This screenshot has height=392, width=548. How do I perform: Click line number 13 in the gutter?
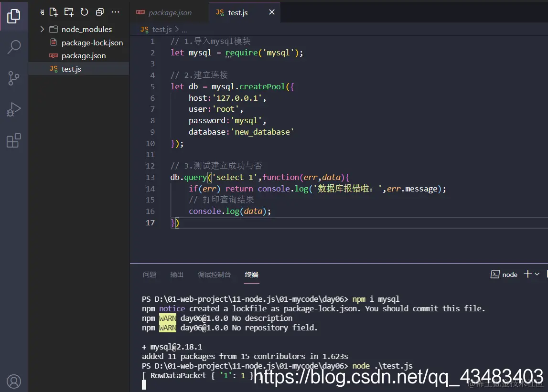click(x=150, y=177)
